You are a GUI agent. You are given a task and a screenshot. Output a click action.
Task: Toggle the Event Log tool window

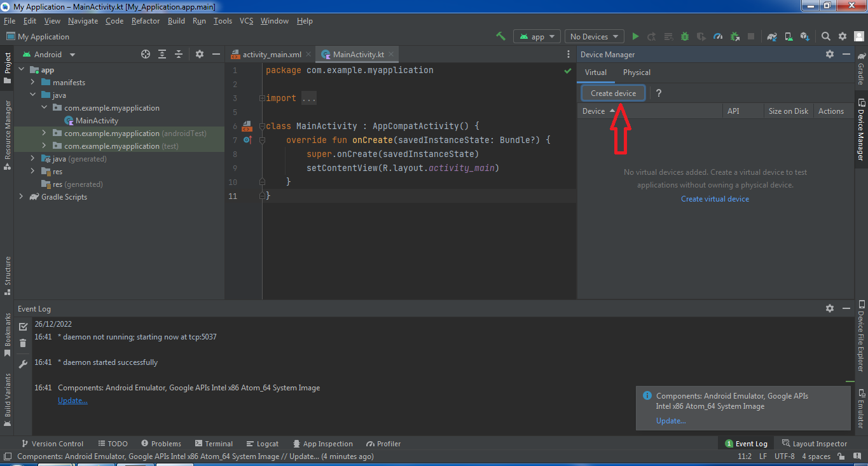[747, 444]
